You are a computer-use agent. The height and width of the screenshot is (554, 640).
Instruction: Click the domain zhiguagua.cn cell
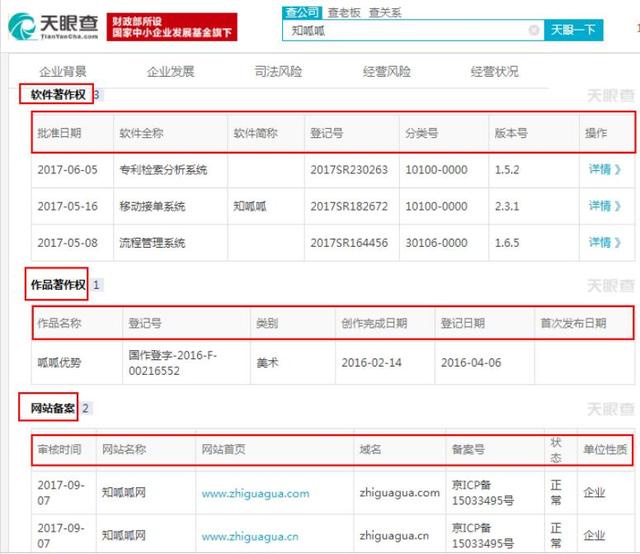tap(394, 536)
